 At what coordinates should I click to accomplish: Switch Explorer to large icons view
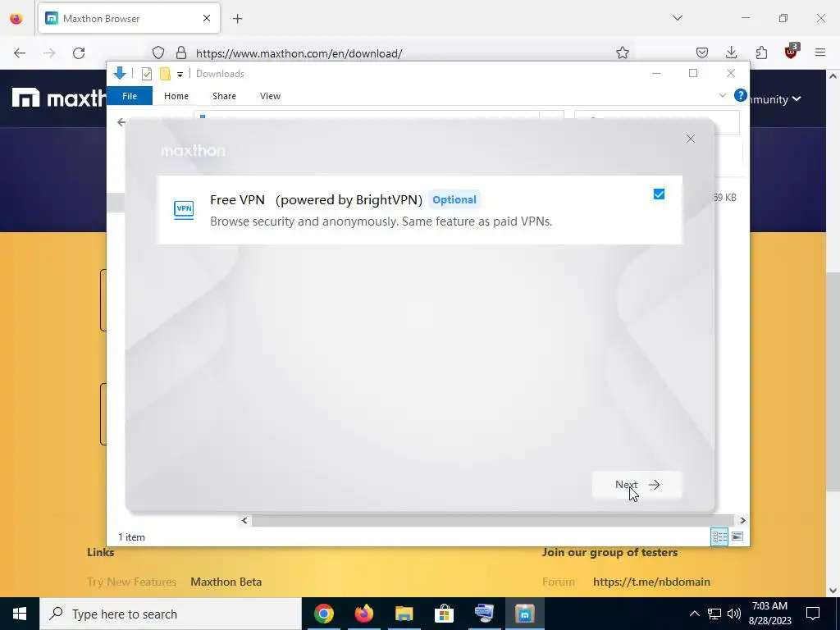(x=737, y=536)
